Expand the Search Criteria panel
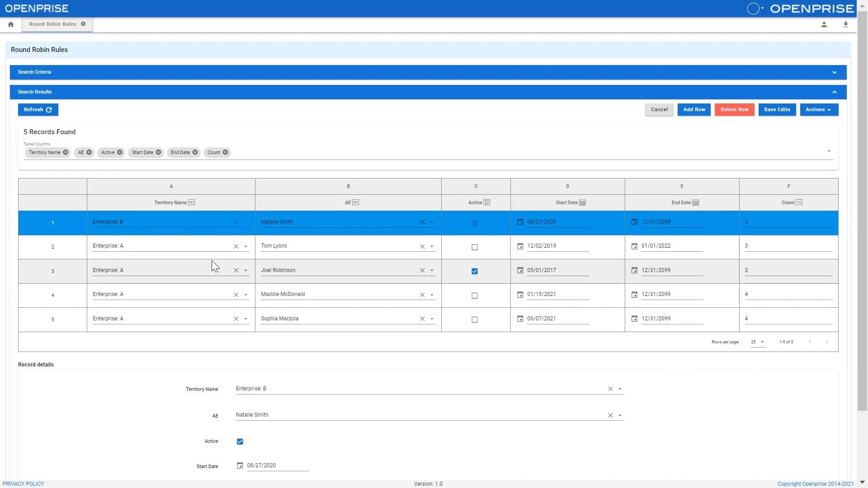 pyautogui.click(x=834, y=71)
